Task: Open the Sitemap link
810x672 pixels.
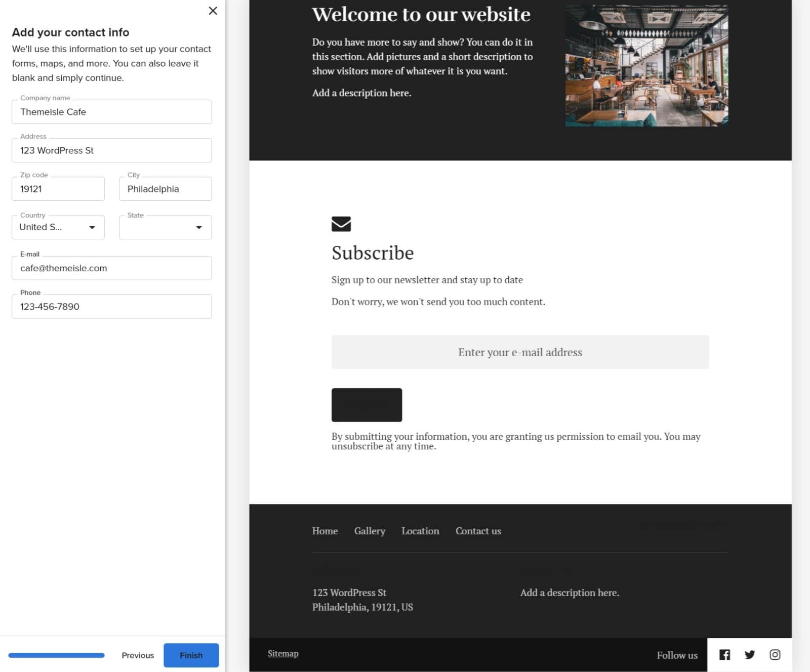Action: coord(282,653)
